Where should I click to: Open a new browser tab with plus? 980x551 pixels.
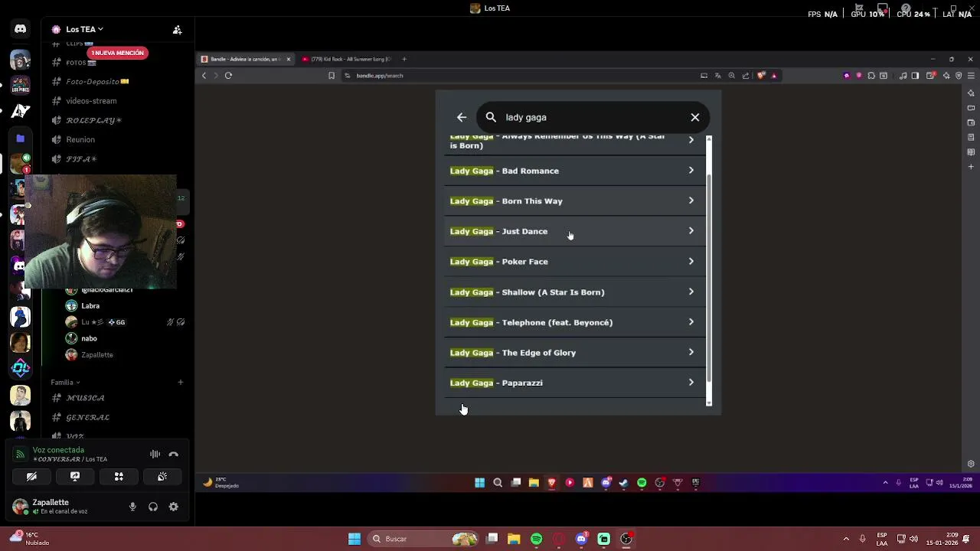tap(404, 59)
